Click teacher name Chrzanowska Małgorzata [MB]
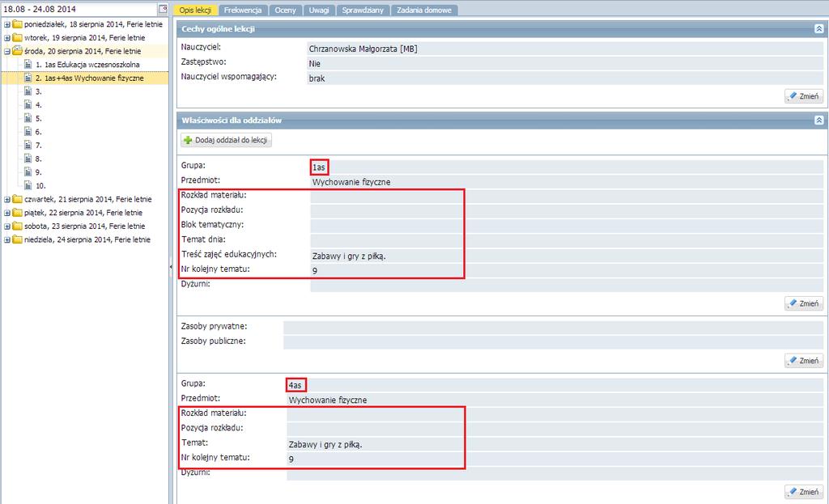Screen dimensions: 829x504 [363, 49]
